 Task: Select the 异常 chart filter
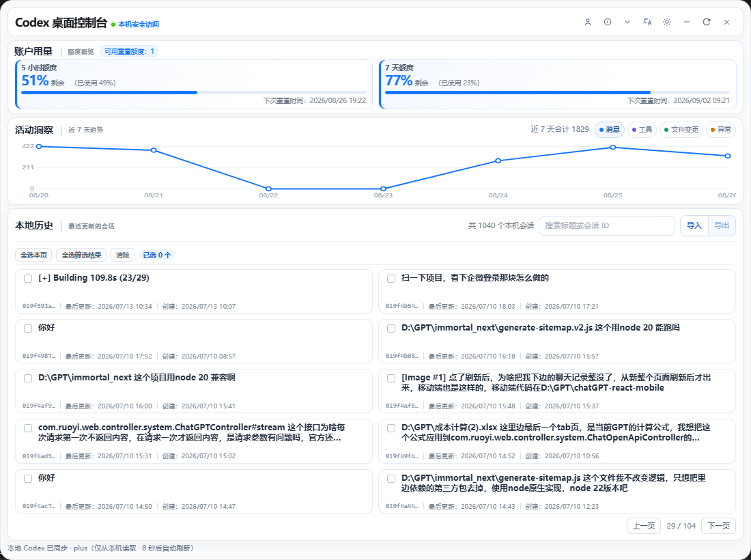[x=721, y=129]
